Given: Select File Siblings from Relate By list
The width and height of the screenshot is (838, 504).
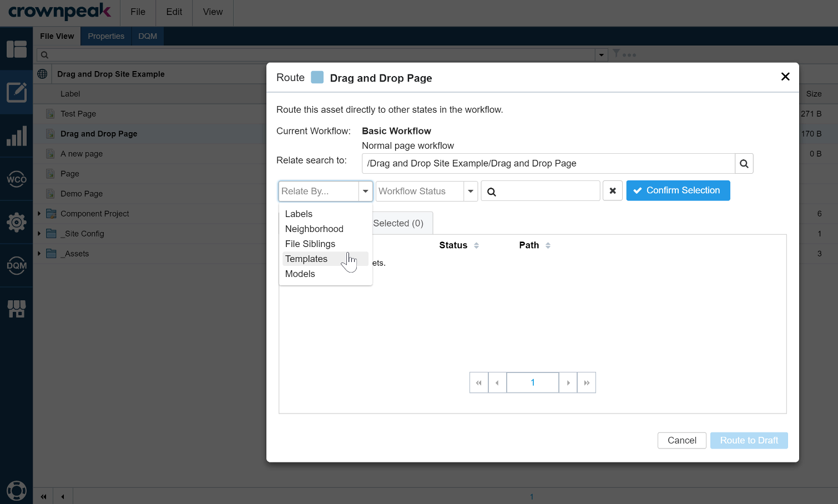Looking at the screenshot, I should pyautogui.click(x=325, y=244).
